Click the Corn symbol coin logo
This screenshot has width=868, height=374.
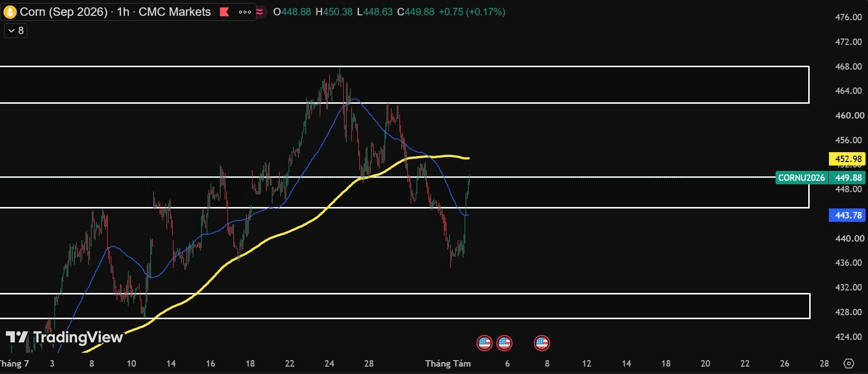tap(10, 12)
